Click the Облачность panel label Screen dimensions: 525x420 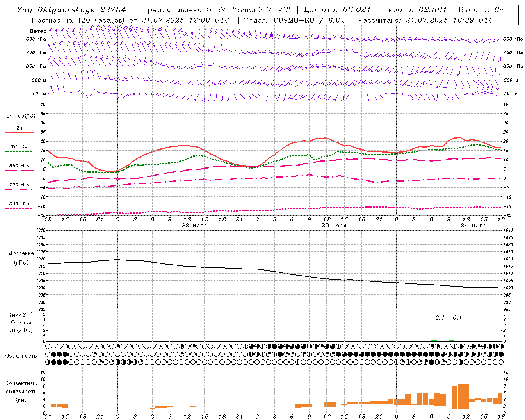pyautogui.click(x=21, y=356)
